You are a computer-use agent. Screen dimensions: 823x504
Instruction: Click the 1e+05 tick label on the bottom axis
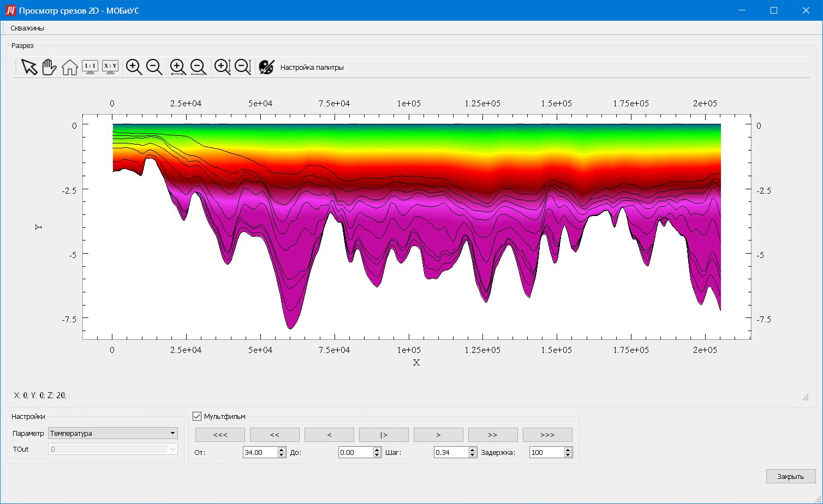coord(409,350)
